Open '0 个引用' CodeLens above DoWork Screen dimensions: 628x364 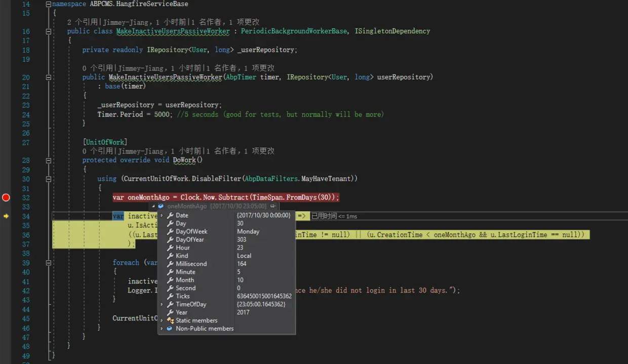click(98, 151)
